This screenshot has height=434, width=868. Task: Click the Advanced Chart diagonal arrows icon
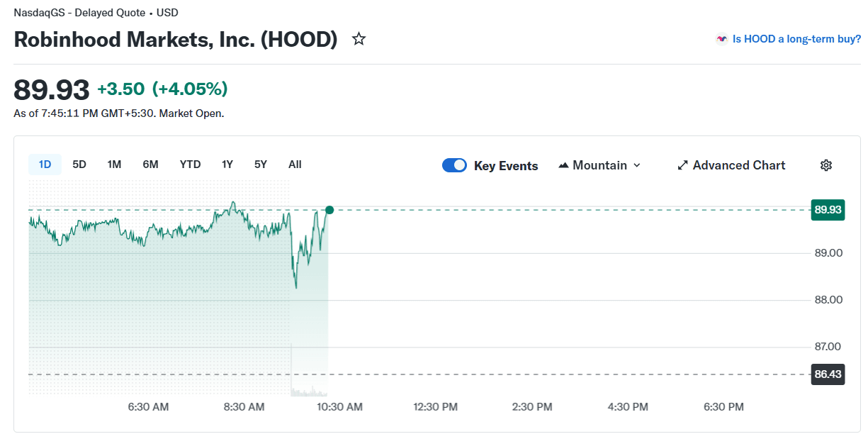coord(682,165)
